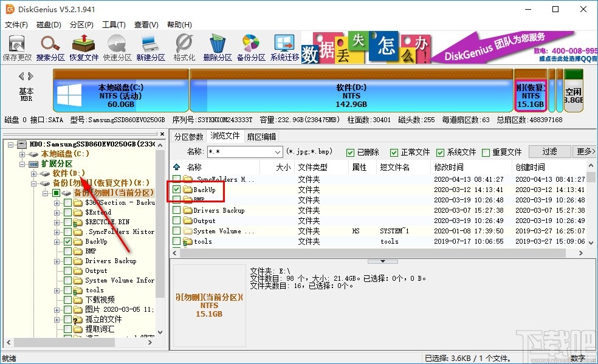
Task: Toggle the 已删除 (deleted) filter checkbox
Action: tap(350, 153)
